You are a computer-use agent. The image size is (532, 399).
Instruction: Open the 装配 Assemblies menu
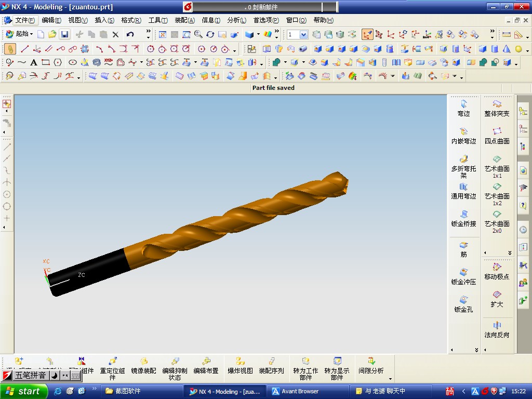(184, 20)
